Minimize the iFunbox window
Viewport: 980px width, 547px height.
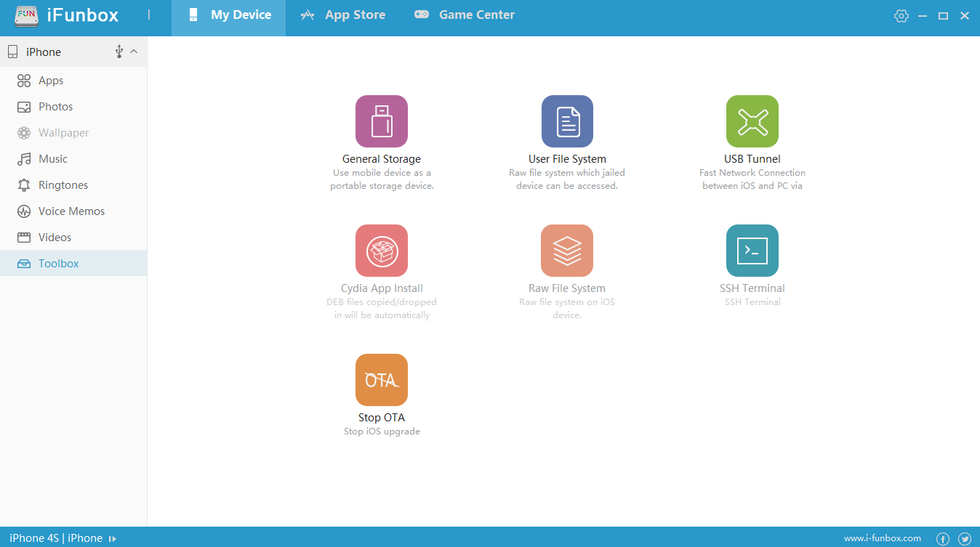(923, 16)
